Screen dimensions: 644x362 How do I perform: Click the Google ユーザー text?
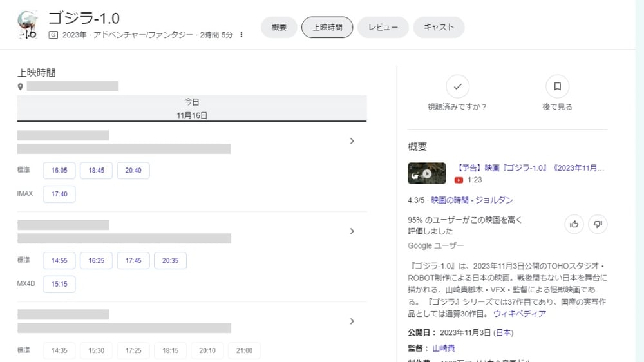[x=436, y=245]
